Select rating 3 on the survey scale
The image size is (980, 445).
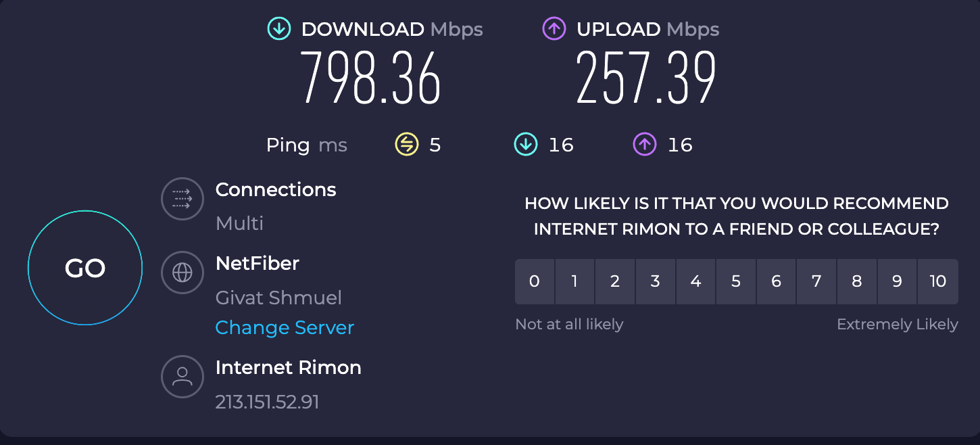pos(656,281)
